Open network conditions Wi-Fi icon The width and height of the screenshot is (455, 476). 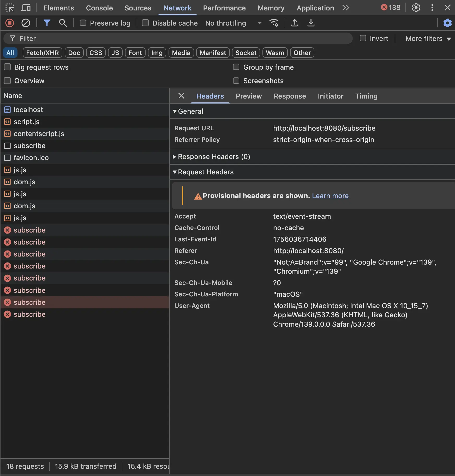274,23
